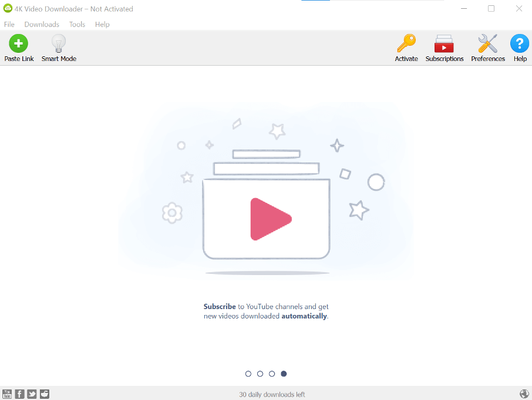532x400 pixels.
Task: Open the Facebook social link icon
Action: click(20, 394)
